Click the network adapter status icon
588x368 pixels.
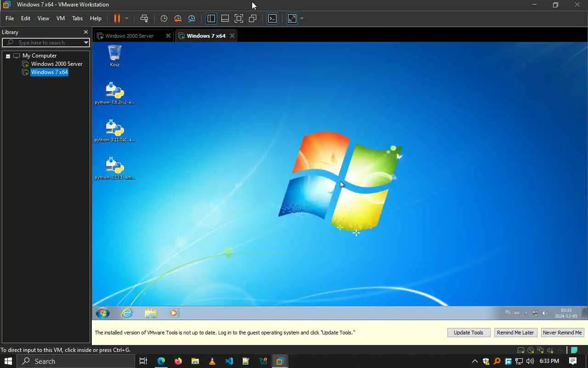coord(540,350)
